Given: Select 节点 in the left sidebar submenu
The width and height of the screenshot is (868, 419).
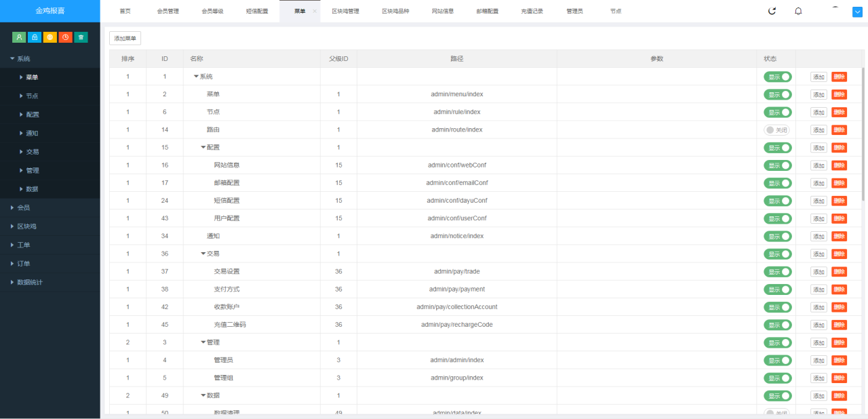Looking at the screenshot, I should click(32, 96).
